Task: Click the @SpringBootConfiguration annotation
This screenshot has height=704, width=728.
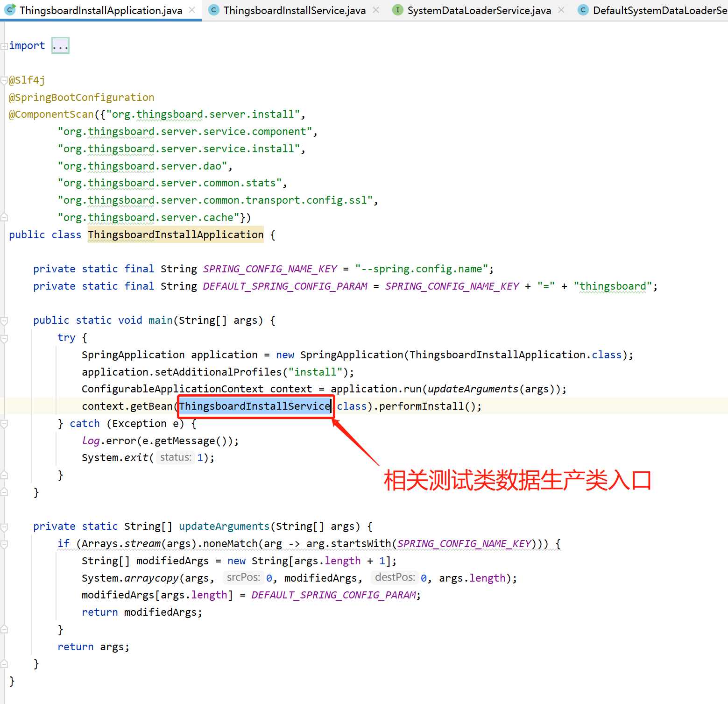Action: pos(82,97)
